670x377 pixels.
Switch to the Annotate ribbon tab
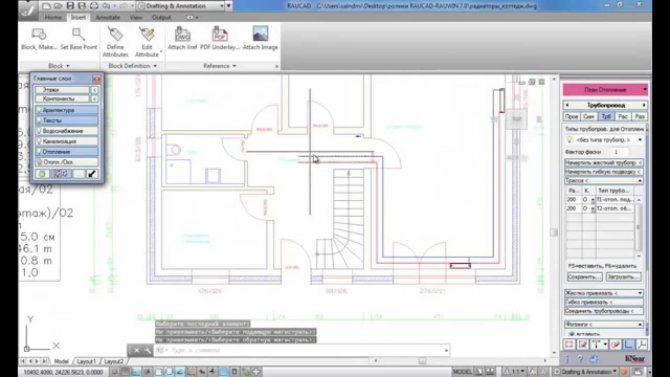tap(107, 18)
